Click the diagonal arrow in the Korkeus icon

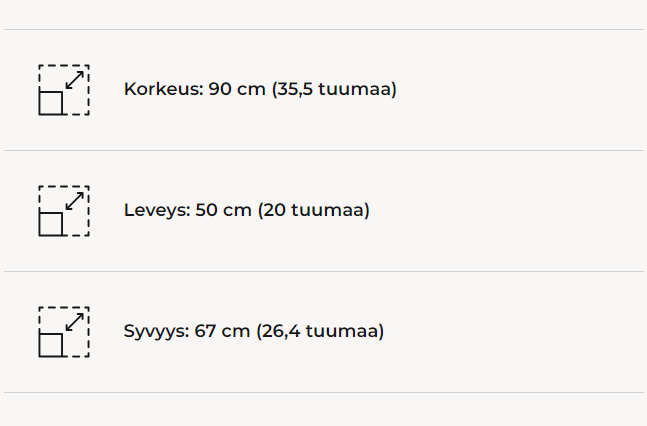[75, 79]
